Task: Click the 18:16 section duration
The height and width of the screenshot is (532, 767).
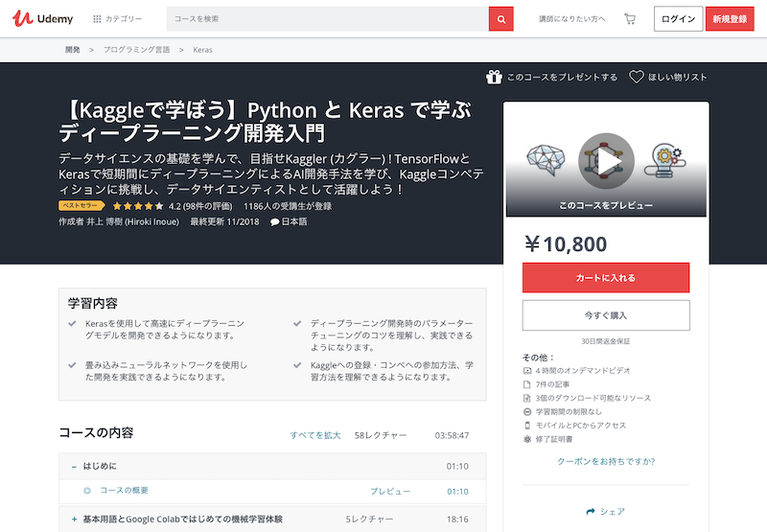Action: pyautogui.click(x=457, y=519)
